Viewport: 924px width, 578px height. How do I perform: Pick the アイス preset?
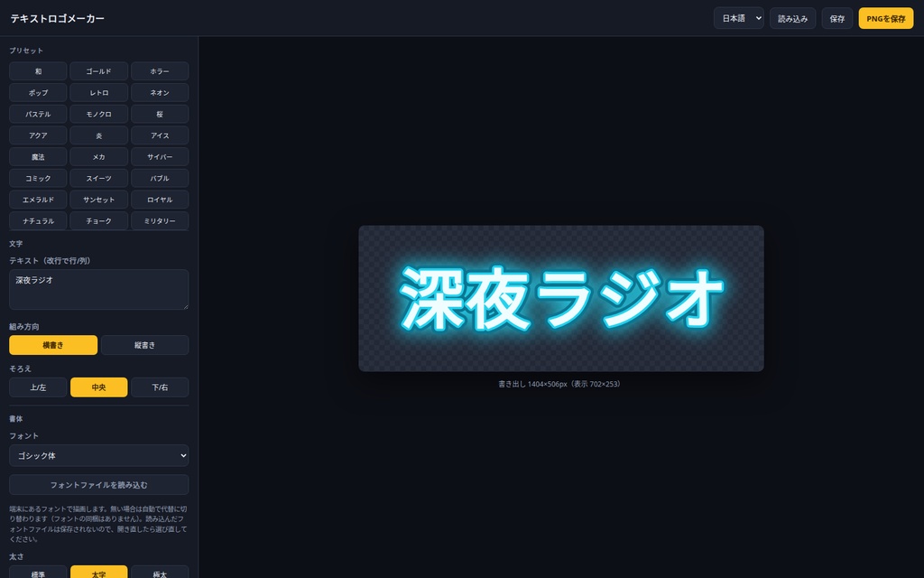(x=160, y=135)
